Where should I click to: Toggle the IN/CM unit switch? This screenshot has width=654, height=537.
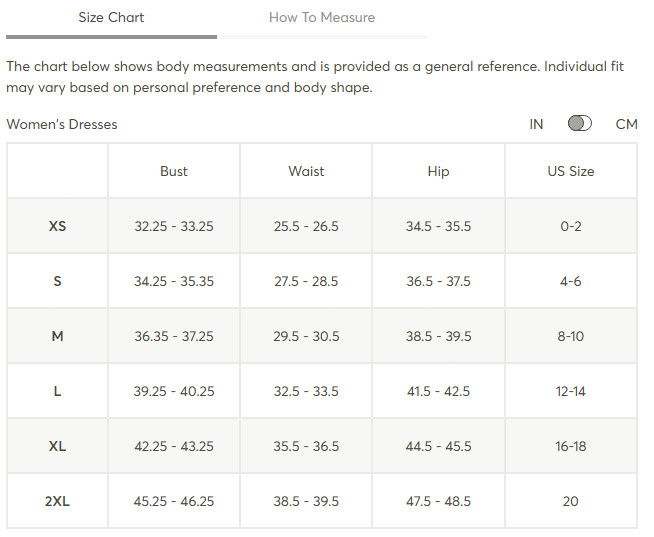point(579,124)
